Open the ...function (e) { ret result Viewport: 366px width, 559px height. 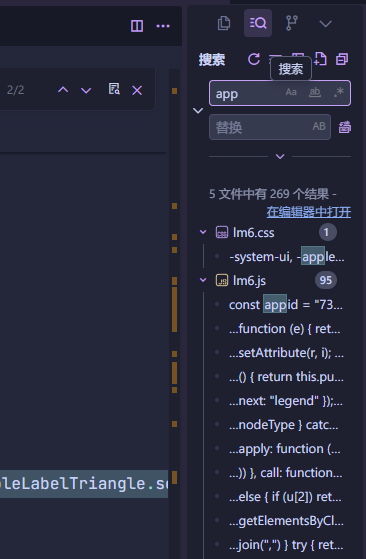click(284, 329)
